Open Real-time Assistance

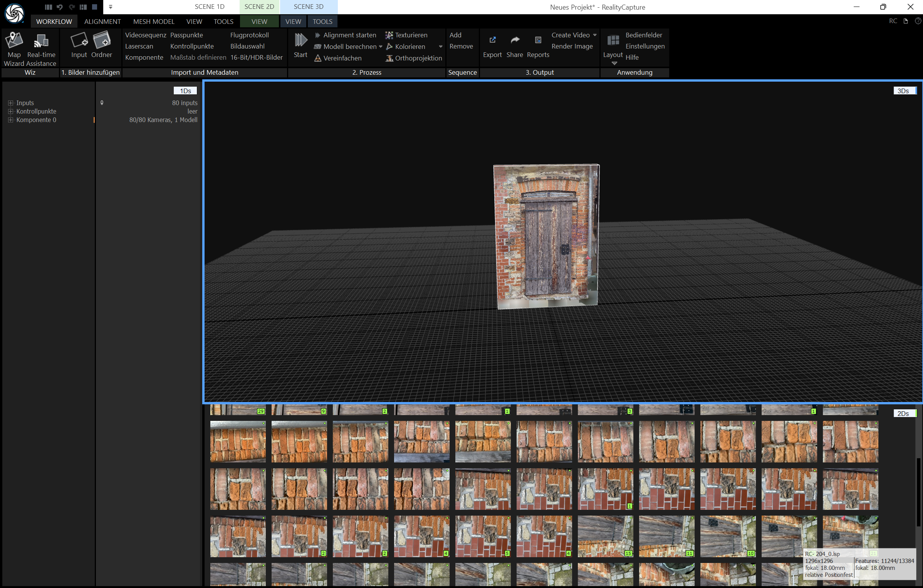(x=41, y=49)
